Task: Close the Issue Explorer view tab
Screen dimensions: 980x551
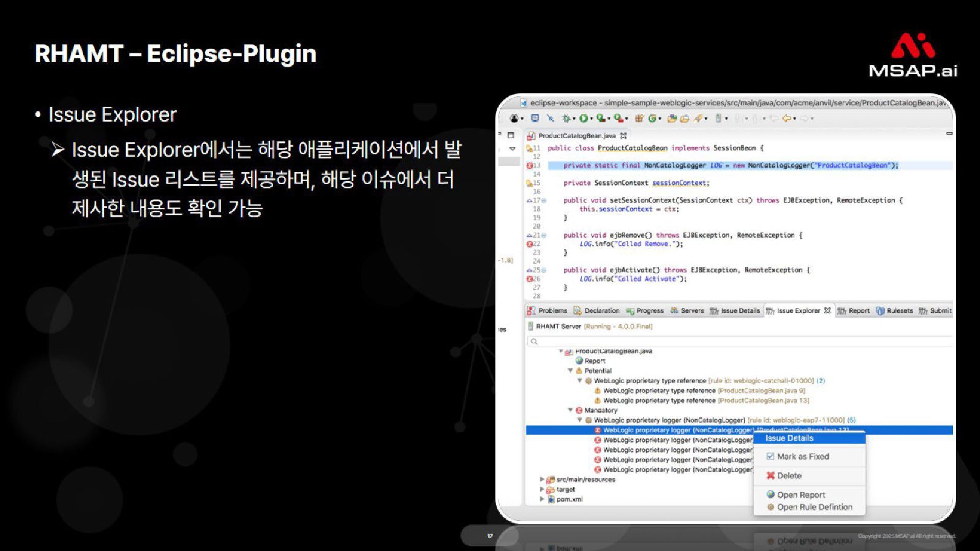Action: click(827, 310)
